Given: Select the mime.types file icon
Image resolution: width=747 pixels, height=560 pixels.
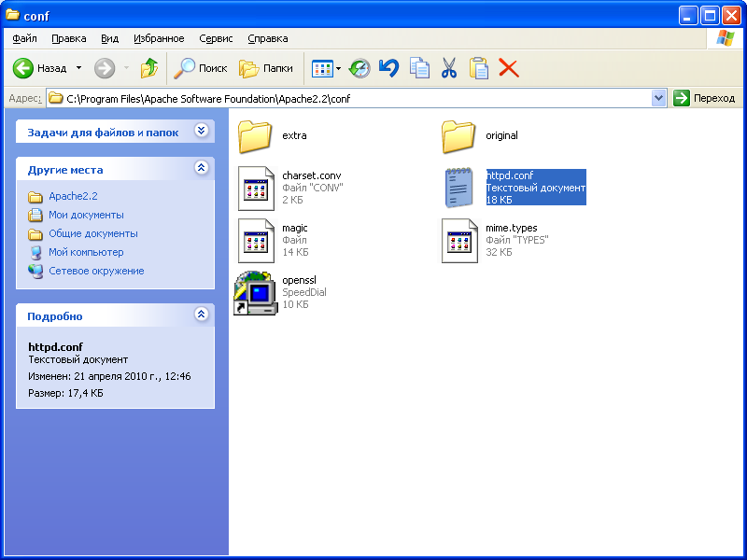Looking at the screenshot, I should pos(459,241).
